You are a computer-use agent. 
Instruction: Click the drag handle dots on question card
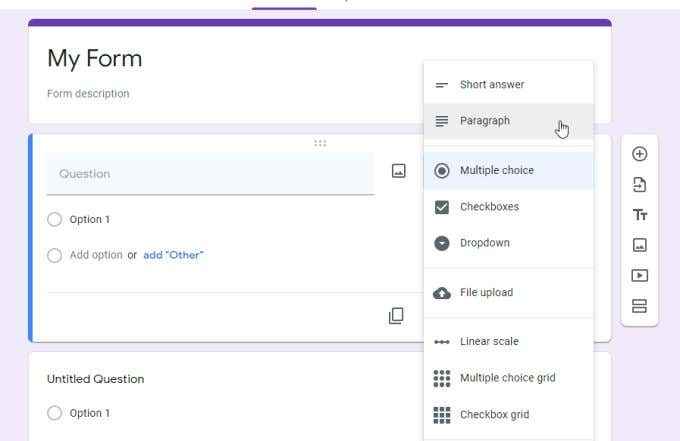pyautogui.click(x=320, y=143)
